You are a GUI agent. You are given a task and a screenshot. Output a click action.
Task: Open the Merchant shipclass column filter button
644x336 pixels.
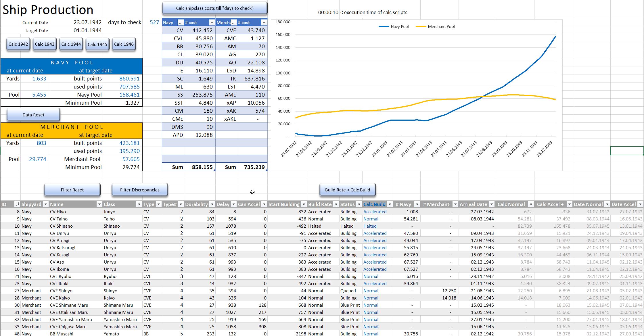click(234, 22)
